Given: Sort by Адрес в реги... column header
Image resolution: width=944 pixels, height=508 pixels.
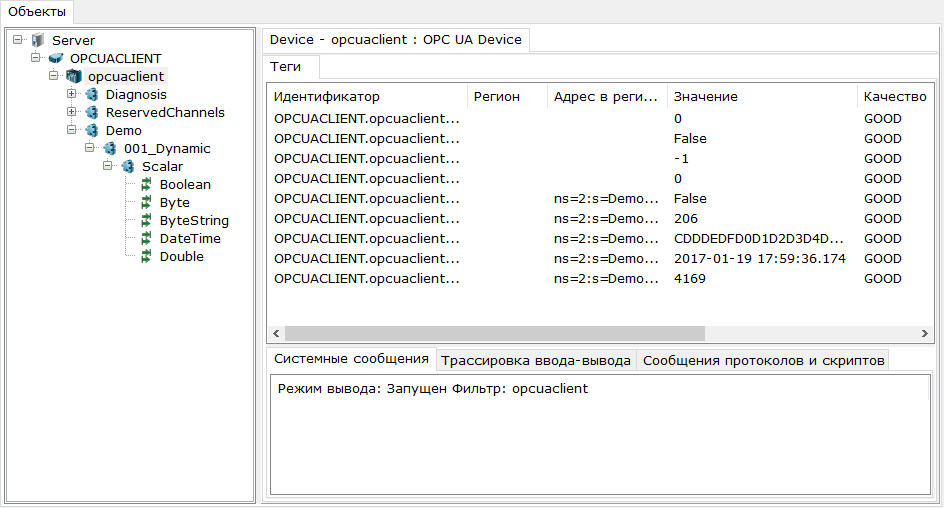Looking at the screenshot, I should pos(607,97).
